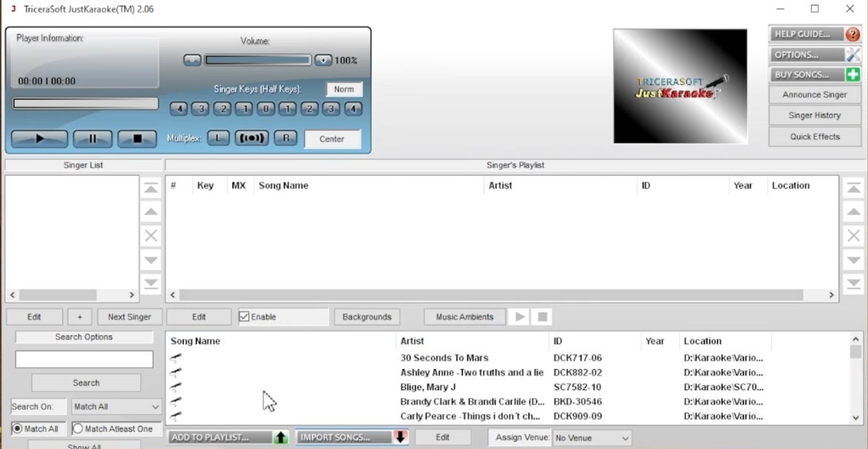The image size is (868, 449).
Task: Raise singer key by 4 half keys
Action: (x=353, y=108)
